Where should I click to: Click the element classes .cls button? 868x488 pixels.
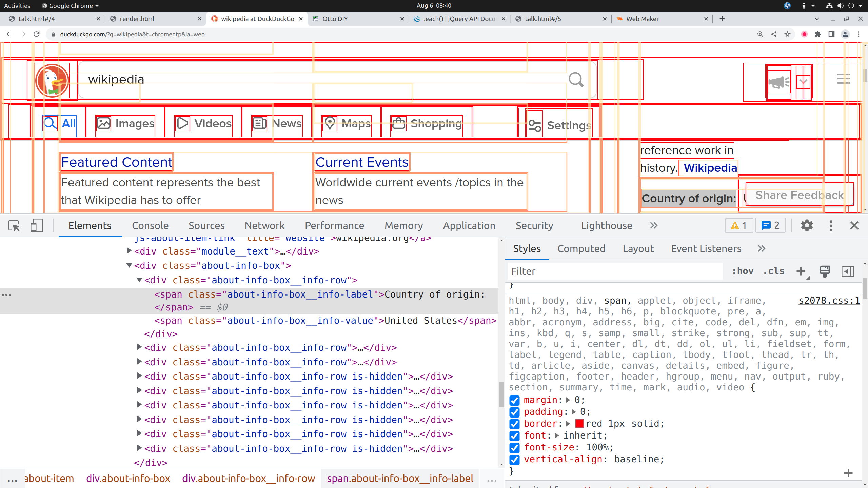pyautogui.click(x=774, y=271)
